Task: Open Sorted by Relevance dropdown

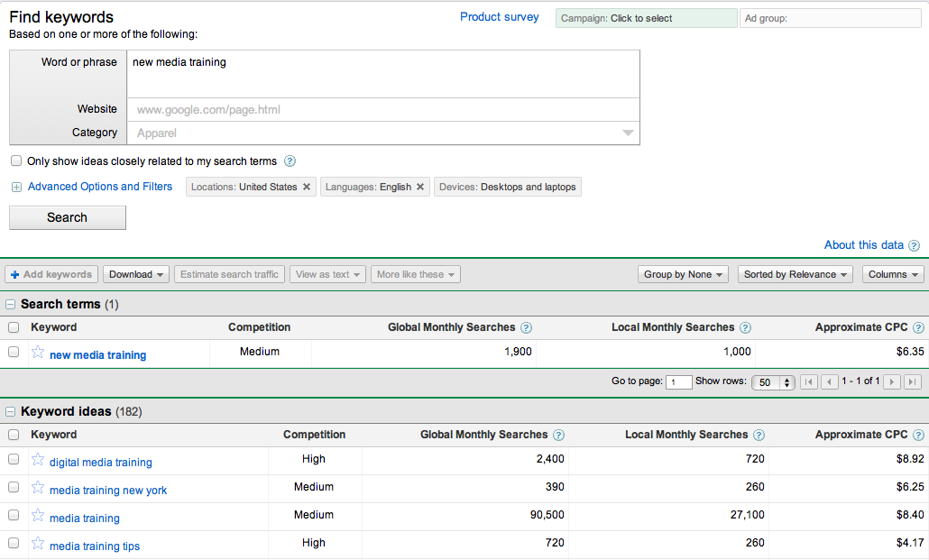Action: point(796,274)
